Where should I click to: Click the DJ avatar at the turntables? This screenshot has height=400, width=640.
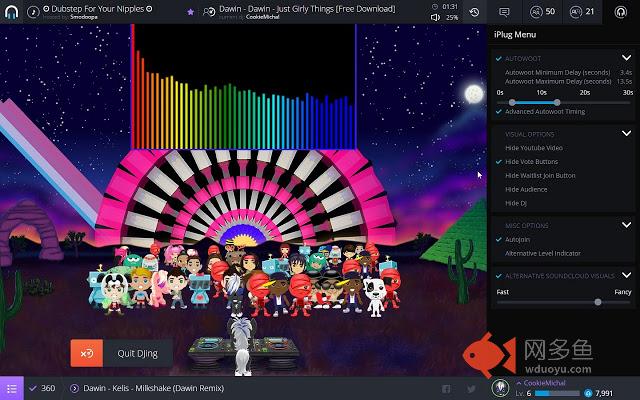click(242, 346)
